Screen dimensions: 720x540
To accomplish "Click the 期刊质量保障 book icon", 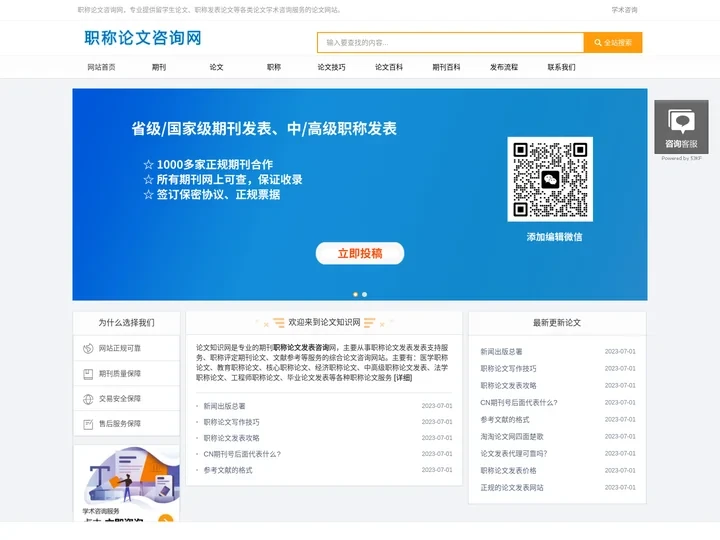I will (x=88, y=374).
